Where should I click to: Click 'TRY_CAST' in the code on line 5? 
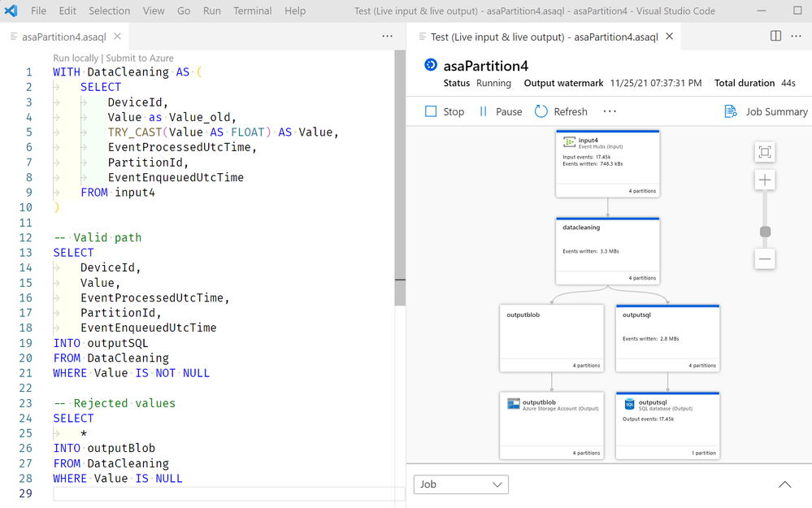click(135, 132)
